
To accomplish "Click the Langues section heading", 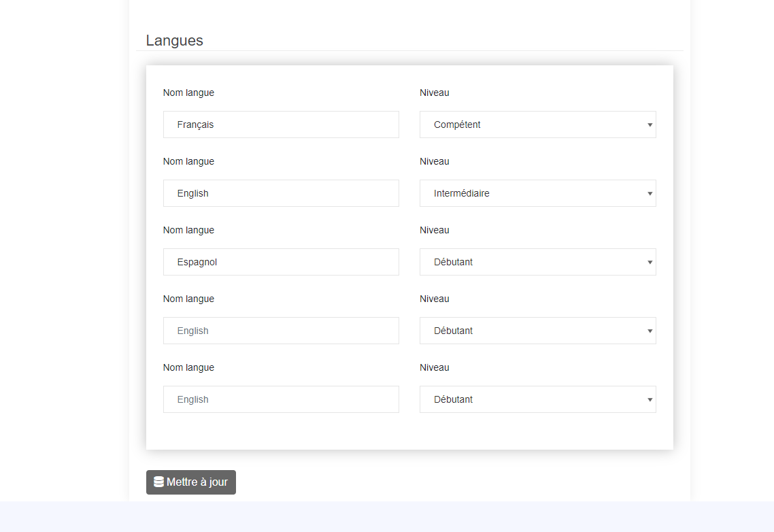I will tap(174, 40).
